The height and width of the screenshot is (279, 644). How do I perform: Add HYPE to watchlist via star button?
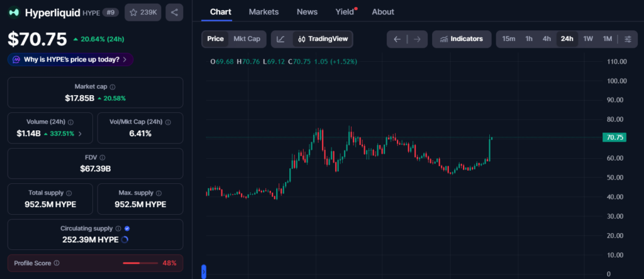pyautogui.click(x=143, y=13)
